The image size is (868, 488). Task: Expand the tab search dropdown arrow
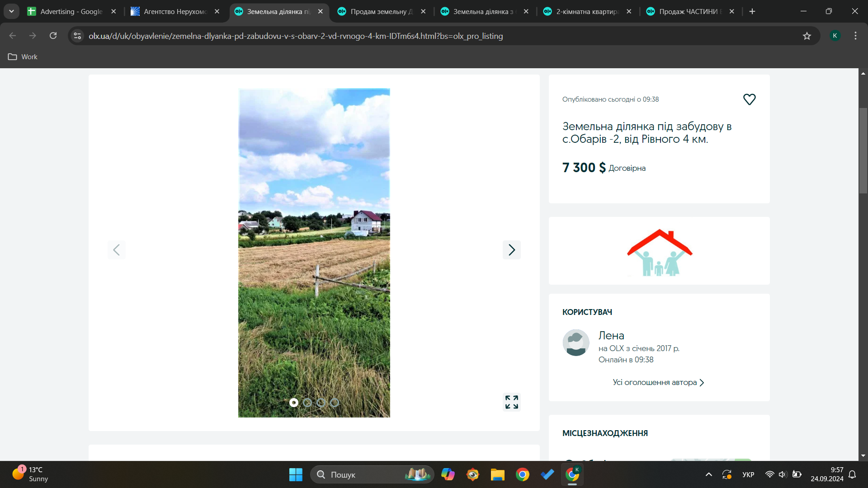point(11,11)
